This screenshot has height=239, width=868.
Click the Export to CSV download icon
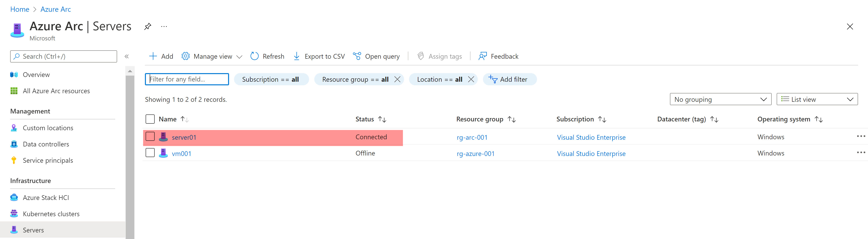(x=296, y=56)
